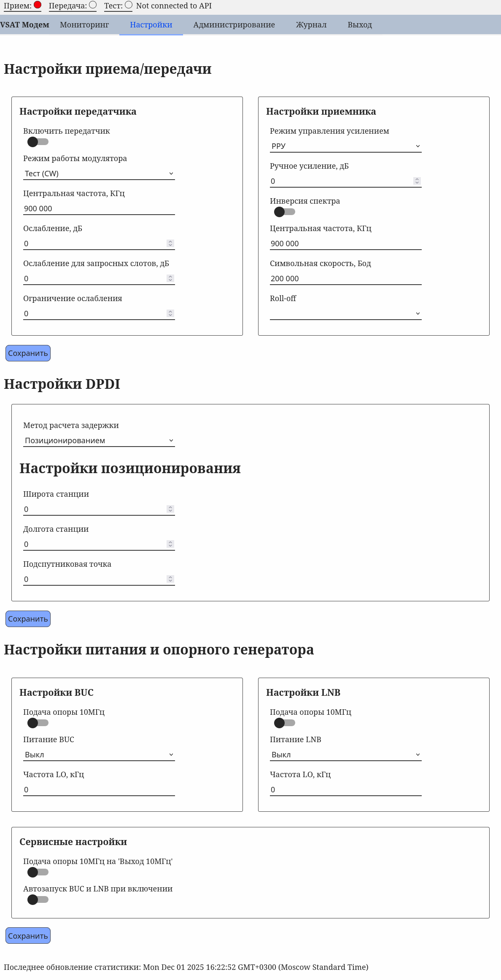
Task: Click Сохранить under DPDI settings
Action: (x=28, y=619)
